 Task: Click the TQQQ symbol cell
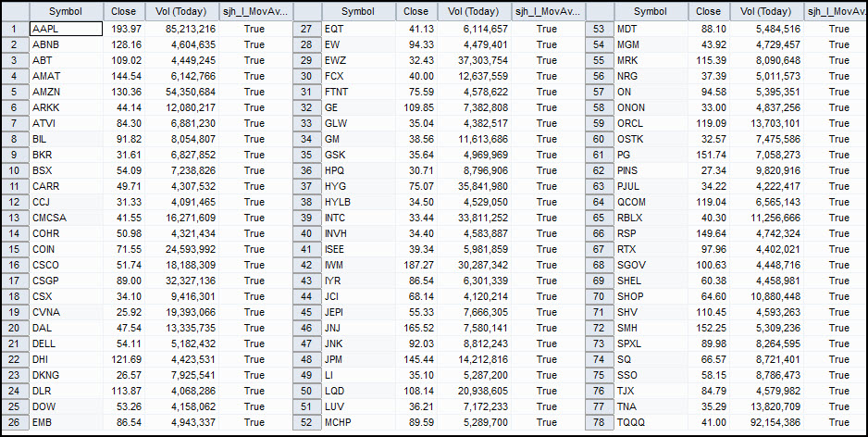pos(651,422)
